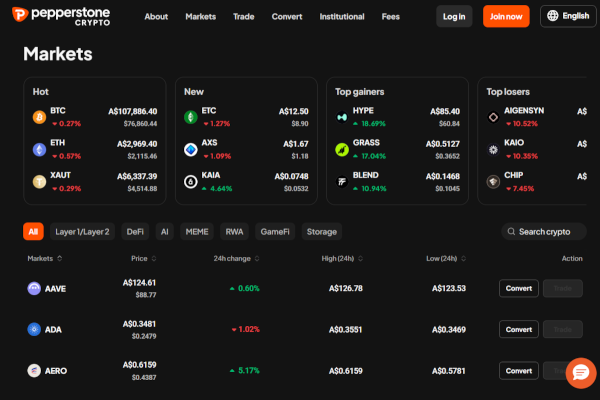Select the All category filter
This screenshot has height=400, width=600.
tap(33, 232)
